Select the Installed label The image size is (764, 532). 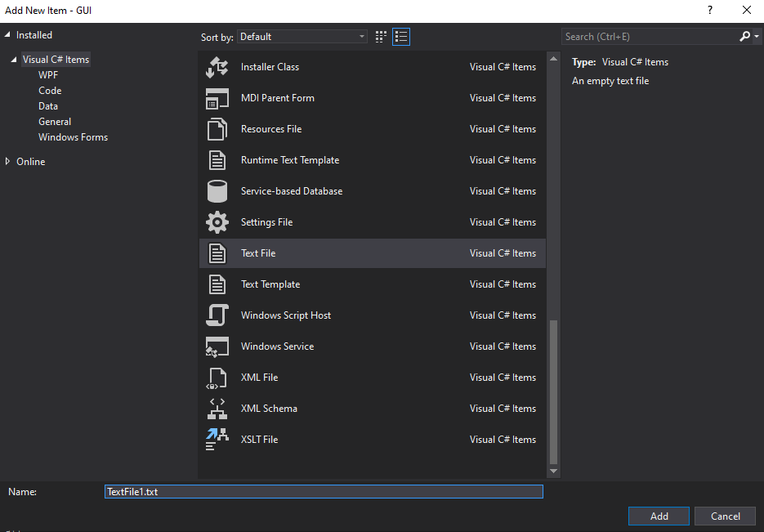pyautogui.click(x=34, y=35)
